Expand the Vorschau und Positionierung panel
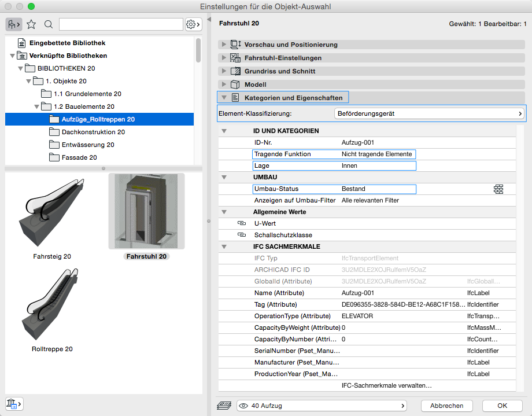The width and height of the screenshot is (532, 416). (224, 45)
